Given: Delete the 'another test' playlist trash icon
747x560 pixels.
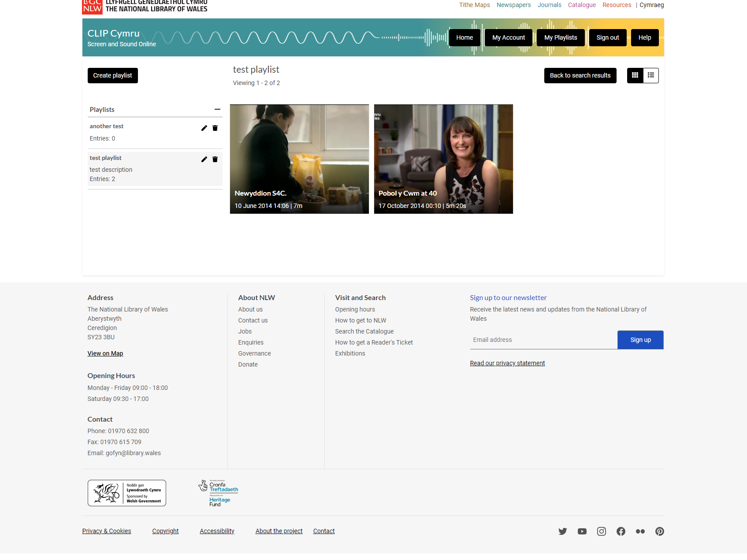Looking at the screenshot, I should (x=215, y=128).
